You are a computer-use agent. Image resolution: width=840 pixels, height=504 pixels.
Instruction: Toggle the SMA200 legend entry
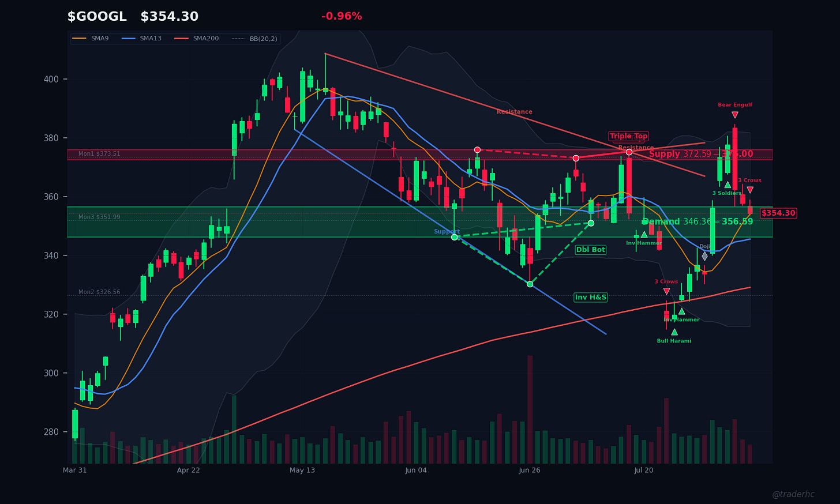point(197,39)
